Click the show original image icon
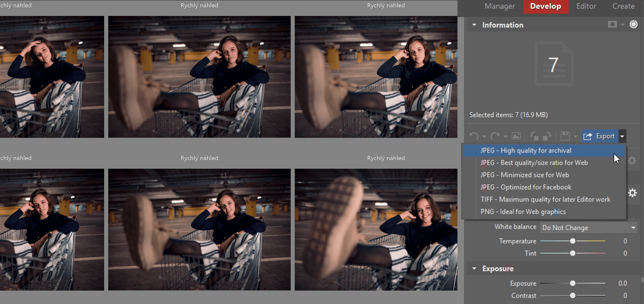644x304 pixels. [x=516, y=136]
